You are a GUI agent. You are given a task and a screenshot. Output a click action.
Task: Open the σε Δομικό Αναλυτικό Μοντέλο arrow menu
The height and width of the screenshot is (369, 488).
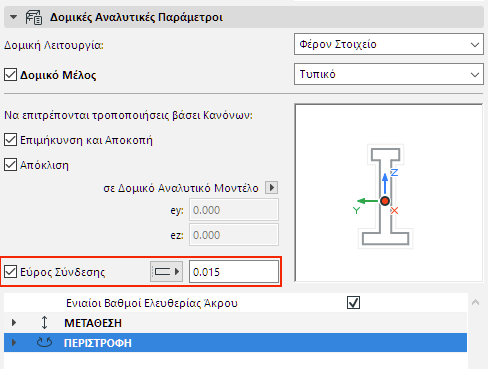point(272,188)
